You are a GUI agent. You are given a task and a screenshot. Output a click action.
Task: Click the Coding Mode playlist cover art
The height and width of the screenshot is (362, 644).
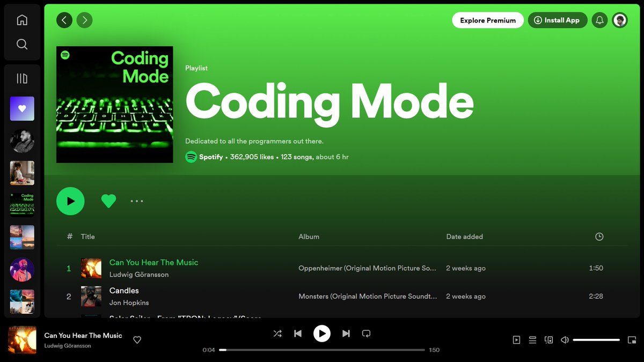115,105
